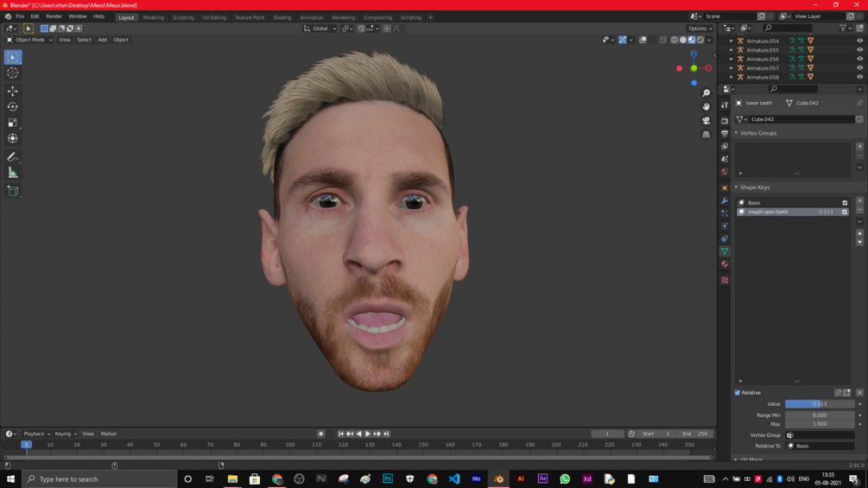Image resolution: width=868 pixels, height=488 pixels.
Task: Select the Rotate tool
Action: (13, 107)
